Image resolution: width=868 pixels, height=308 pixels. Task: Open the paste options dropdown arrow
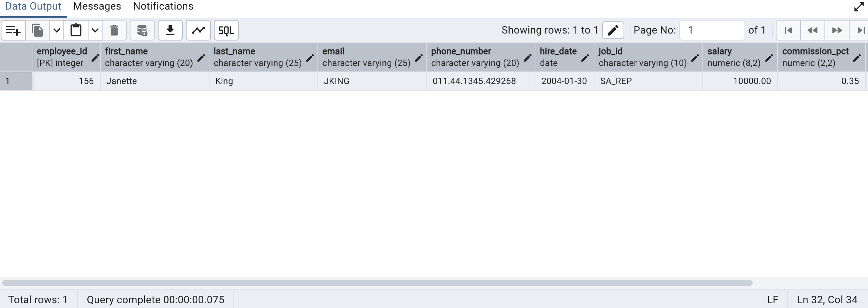click(95, 30)
